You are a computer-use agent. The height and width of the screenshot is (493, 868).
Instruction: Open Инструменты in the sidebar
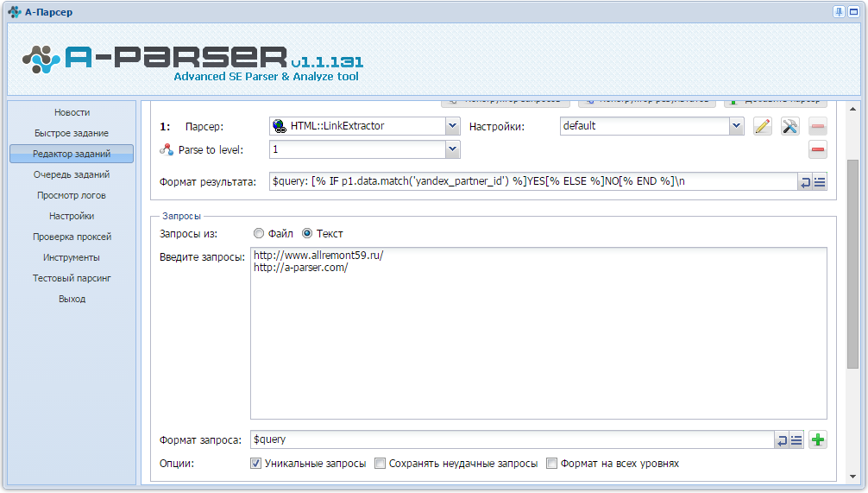[x=72, y=257]
